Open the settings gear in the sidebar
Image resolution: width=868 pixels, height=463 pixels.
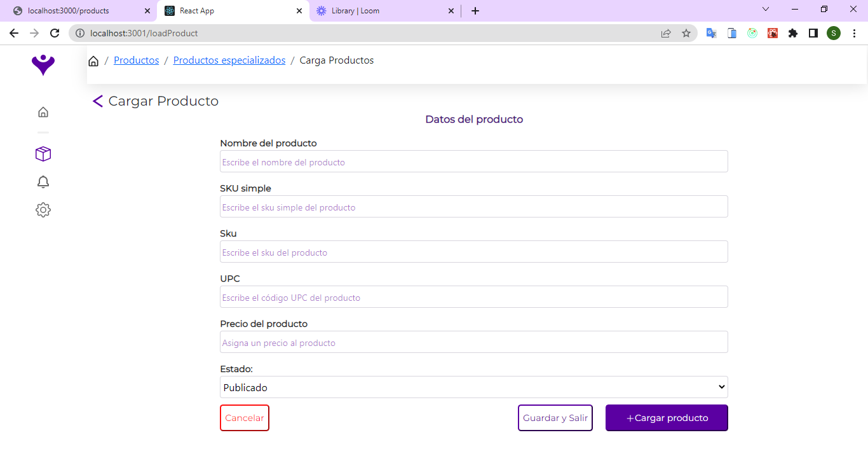point(43,209)
